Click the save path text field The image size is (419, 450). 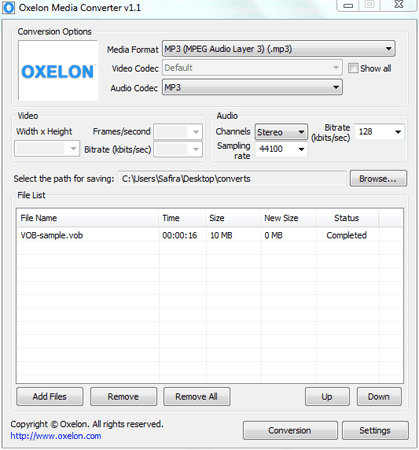(x=232, y=179)
